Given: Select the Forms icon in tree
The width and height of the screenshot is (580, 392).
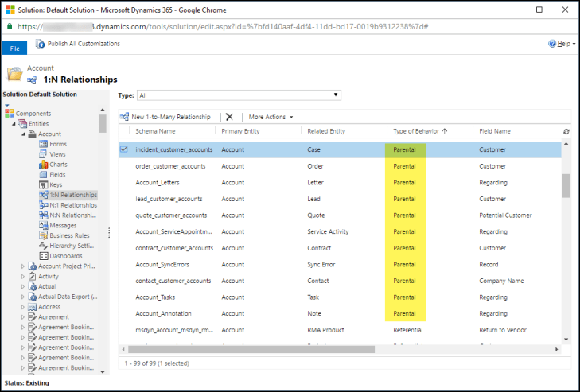Looking at the screenshot, I should (x=43, y=144).
